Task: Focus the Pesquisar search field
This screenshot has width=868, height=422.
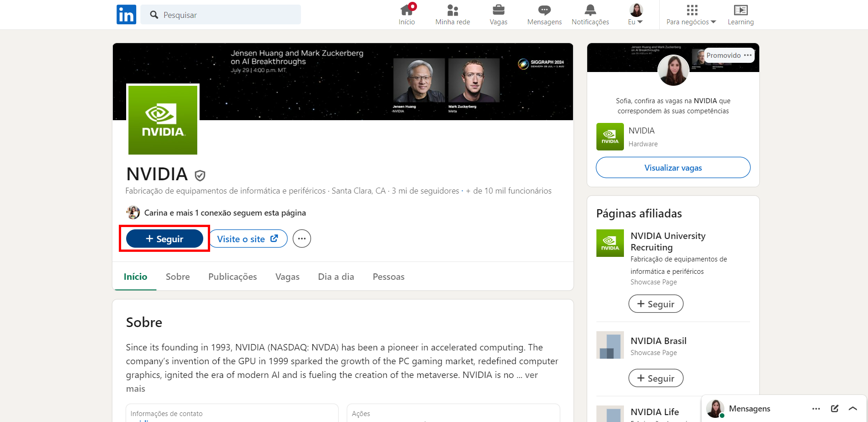Action: tap(221, 15)
